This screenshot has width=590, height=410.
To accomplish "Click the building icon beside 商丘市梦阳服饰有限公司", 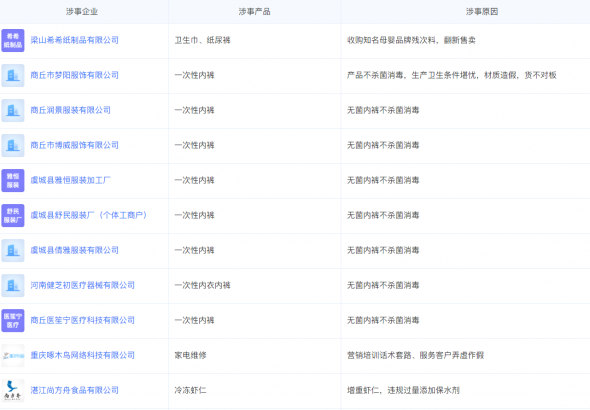I will pos(13,75).
